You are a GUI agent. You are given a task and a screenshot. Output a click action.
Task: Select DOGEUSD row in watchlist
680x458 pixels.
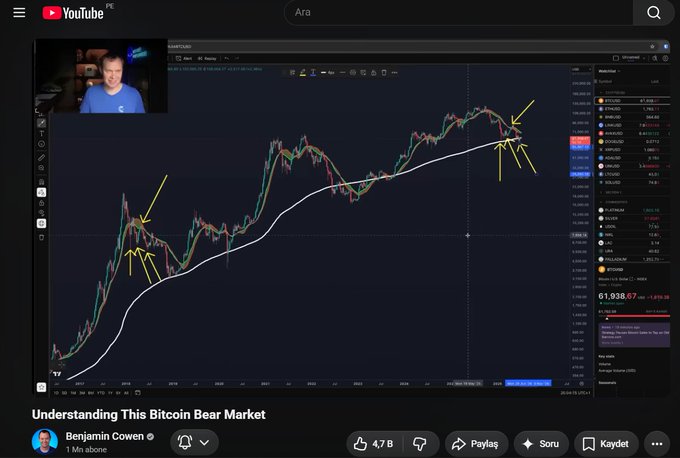click(x=634, y=141)
